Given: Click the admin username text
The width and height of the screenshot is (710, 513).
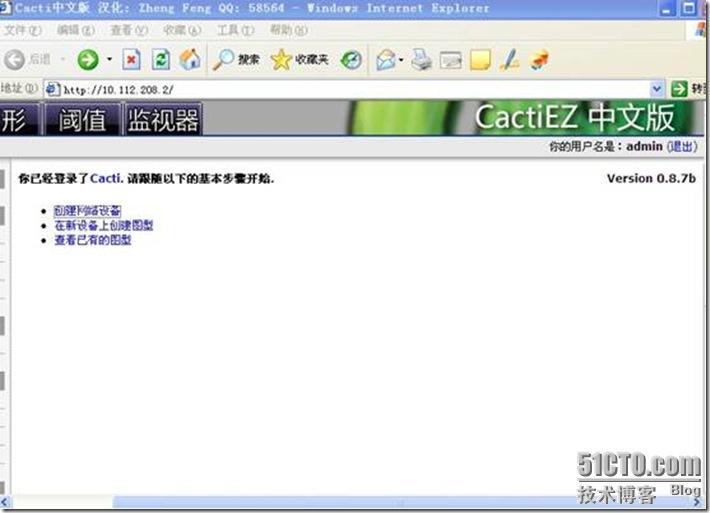Looking at the screenshot, I should tap(644, 146).
